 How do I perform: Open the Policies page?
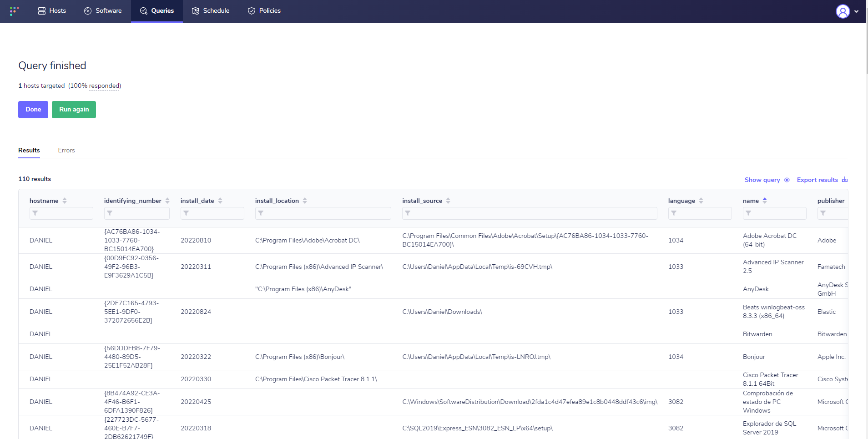[x=264, y=10]
